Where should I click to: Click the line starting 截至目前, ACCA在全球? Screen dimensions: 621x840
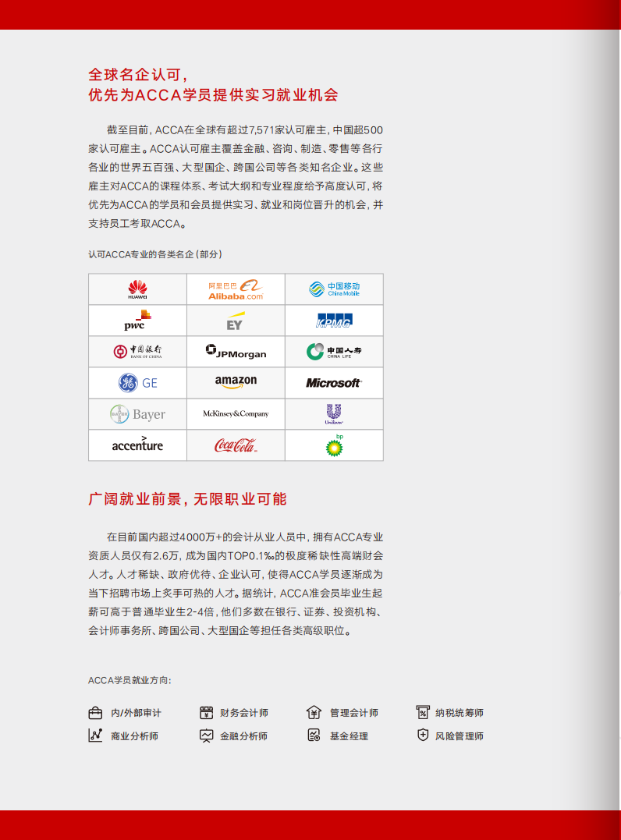(245, 130)
